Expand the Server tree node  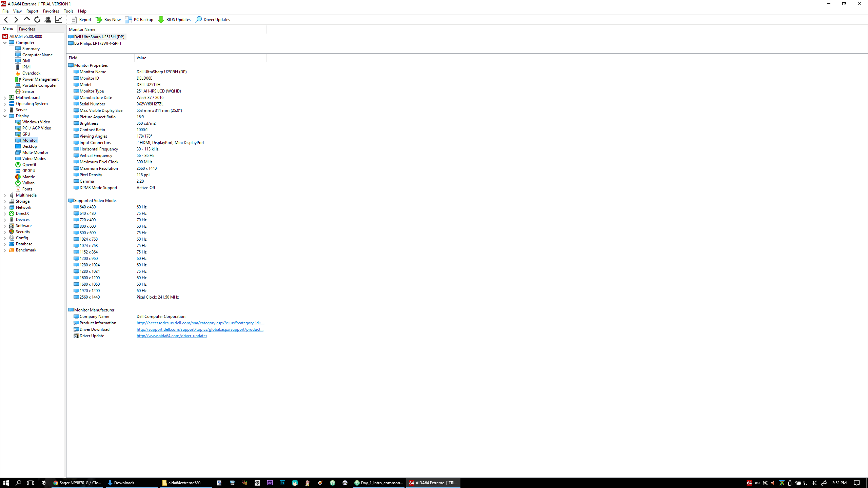point(5,110)
